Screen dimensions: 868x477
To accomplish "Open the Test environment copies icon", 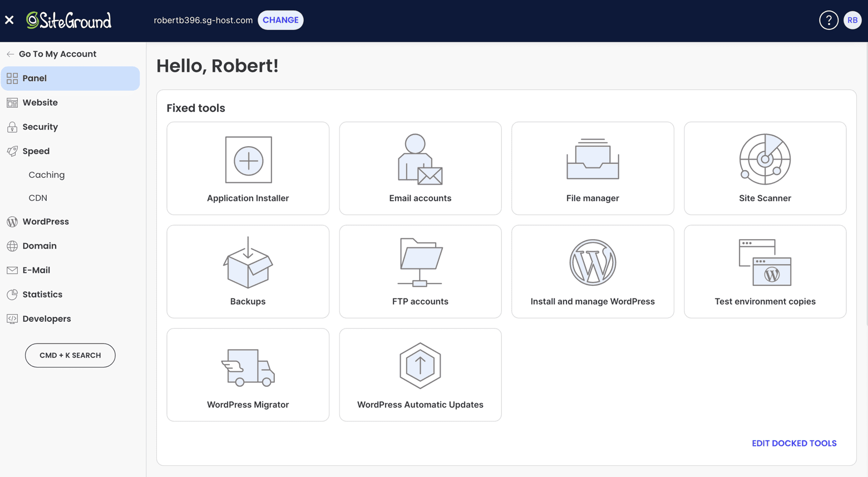I will coord(765,262).
